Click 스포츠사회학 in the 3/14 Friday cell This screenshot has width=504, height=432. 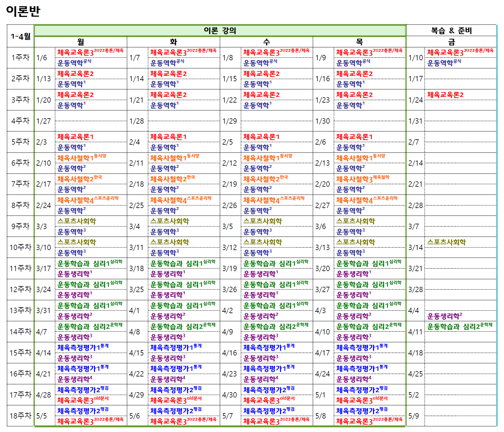coord(447,242)
